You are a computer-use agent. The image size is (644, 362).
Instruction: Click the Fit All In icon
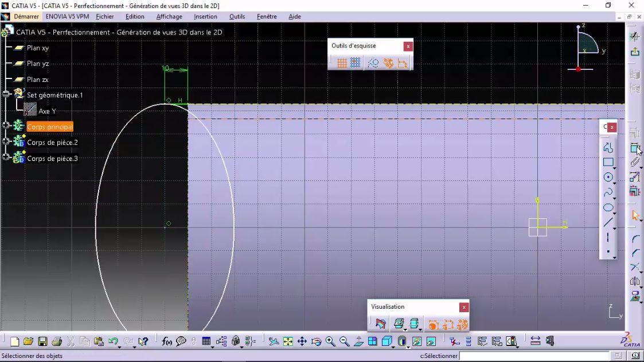[288, 341]
